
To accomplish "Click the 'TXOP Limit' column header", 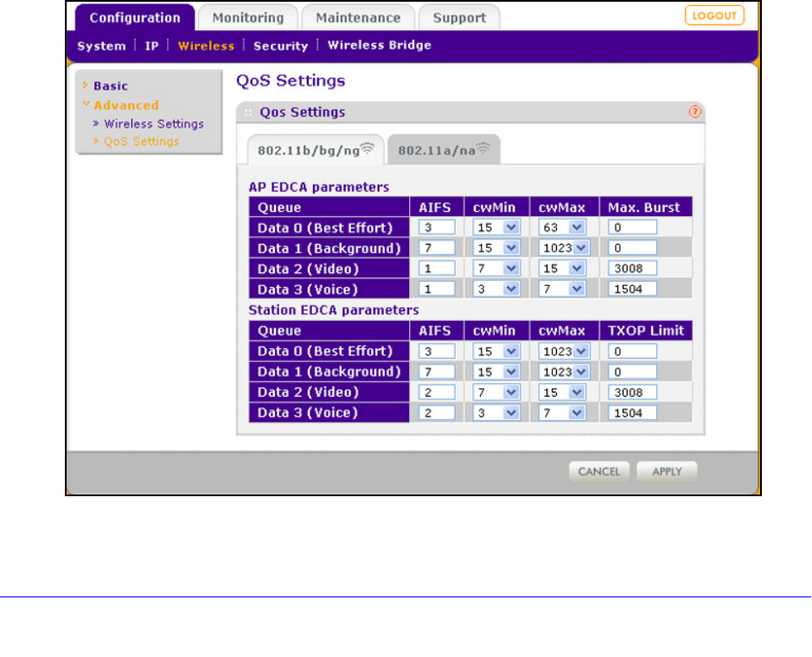I will click(x=646, y=331).
